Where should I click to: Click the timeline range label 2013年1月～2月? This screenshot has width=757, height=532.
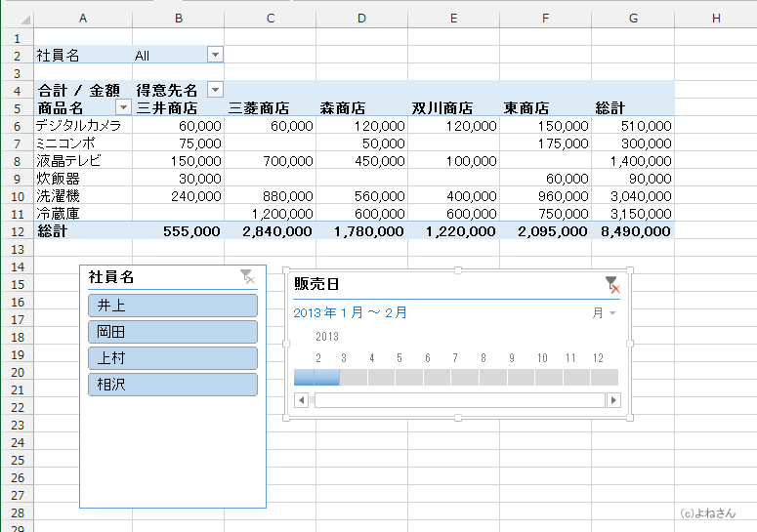[x=350, y=313]
